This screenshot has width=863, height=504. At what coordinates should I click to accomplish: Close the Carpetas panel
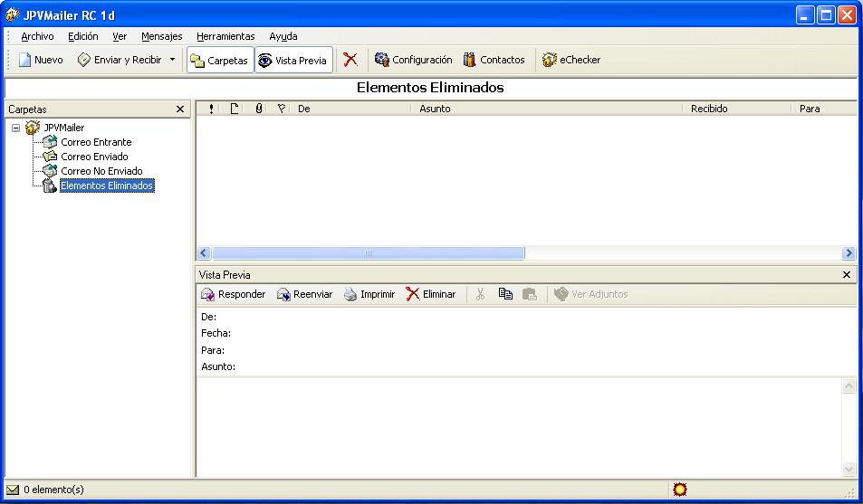click(180, 109)
